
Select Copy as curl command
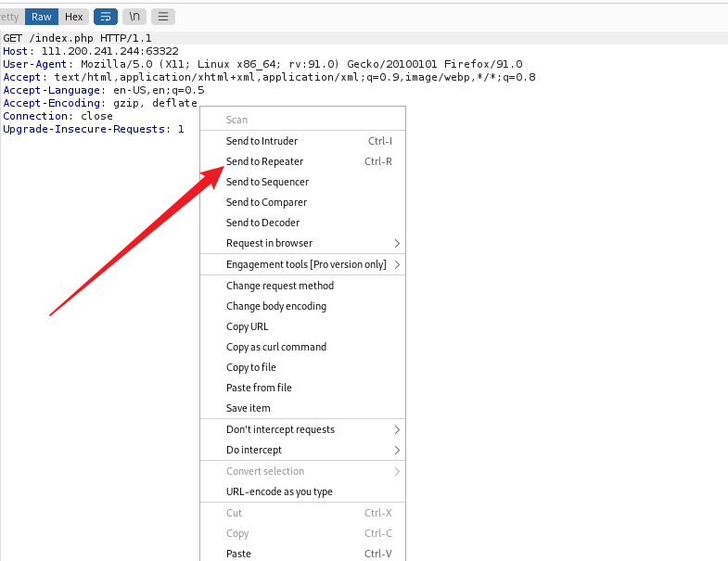302,347
